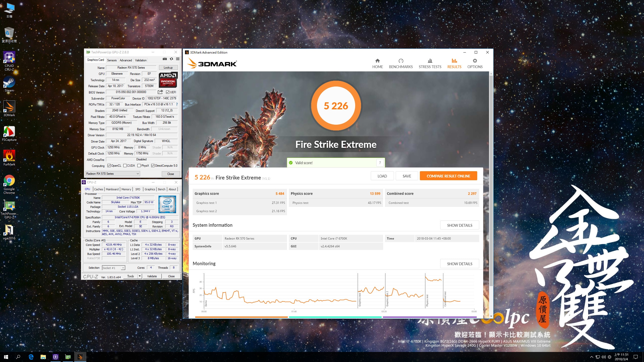Open the Memory tab in CPU-Z
The width and height of the screenshot is (644, 362).
tap(126, 189)
